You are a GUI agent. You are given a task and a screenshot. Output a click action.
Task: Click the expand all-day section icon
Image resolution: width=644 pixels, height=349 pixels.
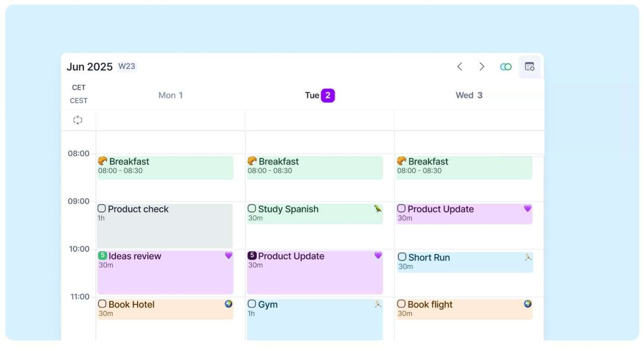[78, 120]
